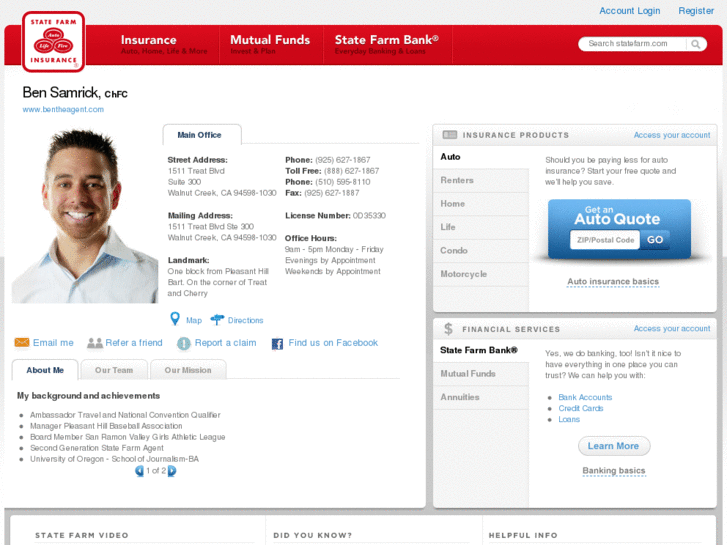Select the Life insurance product tab

click(481, 227)
